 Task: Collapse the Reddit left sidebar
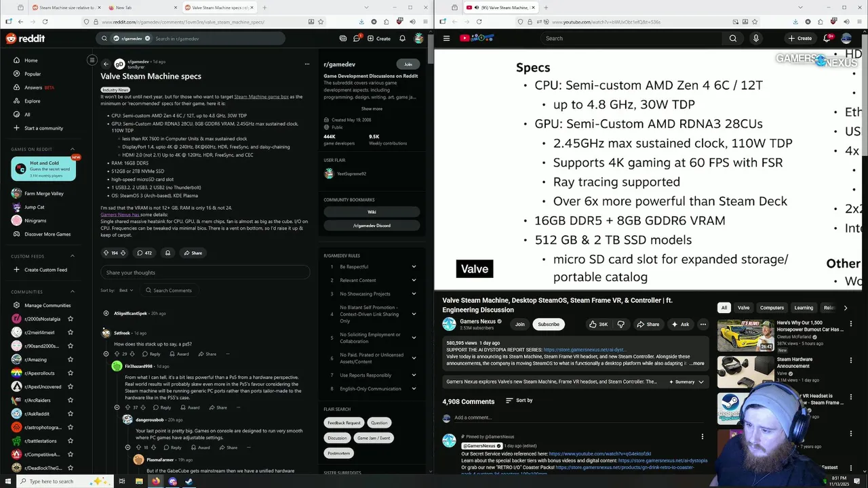pos(92,60)
